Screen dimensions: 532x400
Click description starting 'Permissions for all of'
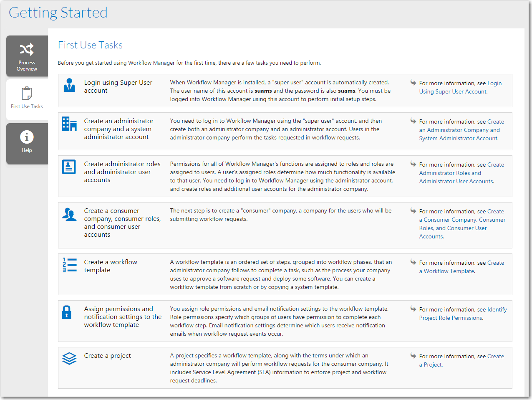(282, 177)
